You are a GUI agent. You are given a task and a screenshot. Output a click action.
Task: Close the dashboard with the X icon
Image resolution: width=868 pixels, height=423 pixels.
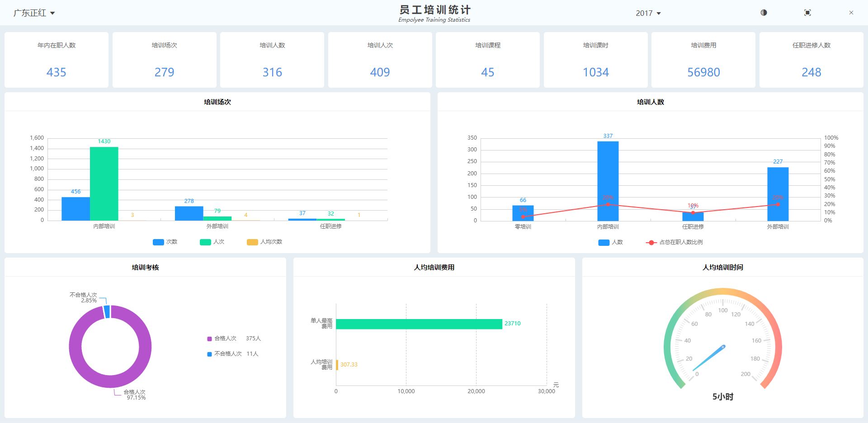tap(851, 13)
